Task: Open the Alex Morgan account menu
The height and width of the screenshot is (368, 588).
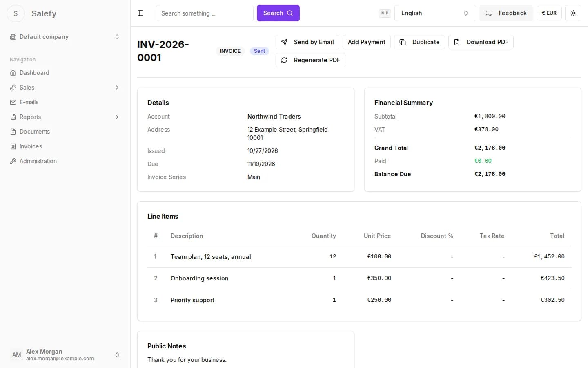Action: click(x=65, y=355)
